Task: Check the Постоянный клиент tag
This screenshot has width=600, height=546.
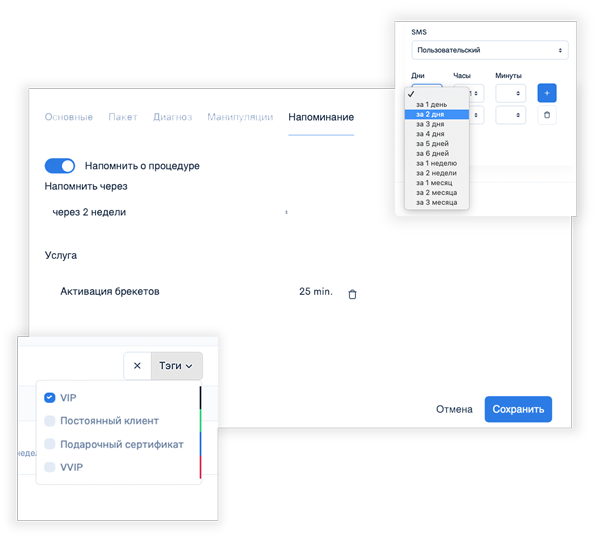Action: coord(50,421)
